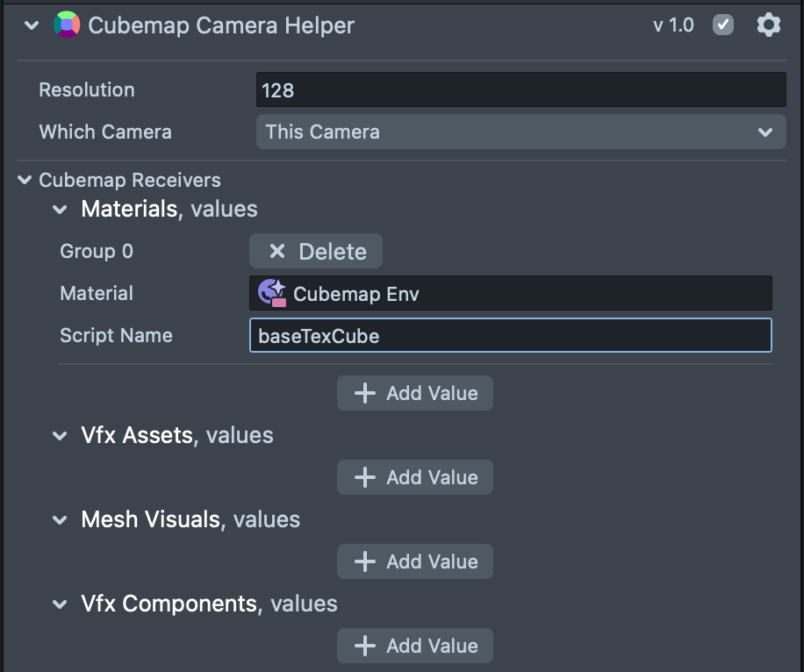Collapse the Vfx Components values list

point(60,604)
